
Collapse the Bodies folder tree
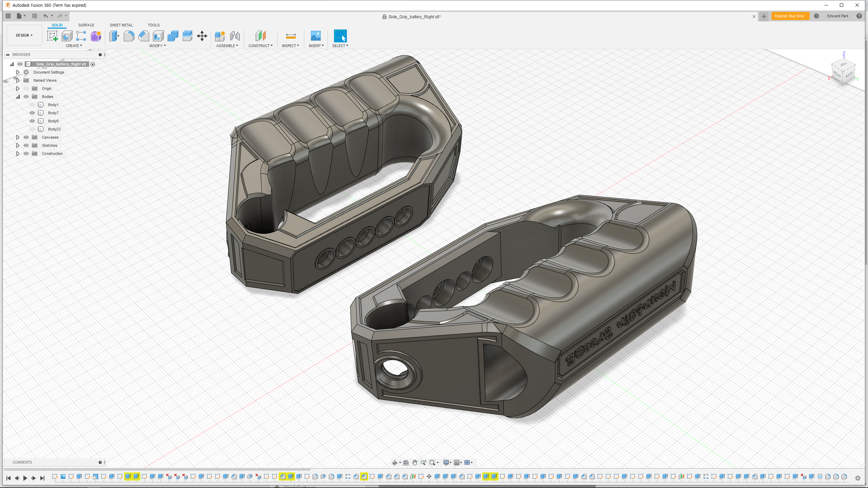[x=18, y=97]
